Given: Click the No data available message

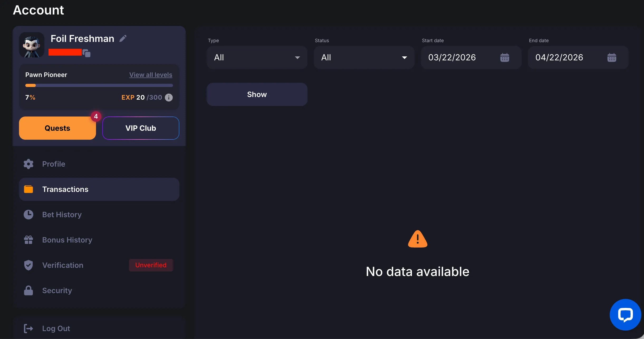Looking at the screenshot, I should [418, 272].
